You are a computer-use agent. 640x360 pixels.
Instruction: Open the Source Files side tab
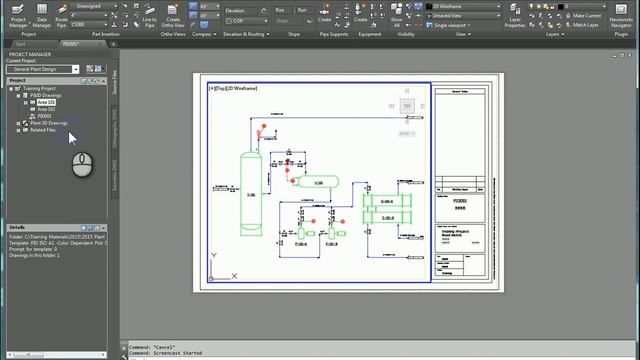115,83
